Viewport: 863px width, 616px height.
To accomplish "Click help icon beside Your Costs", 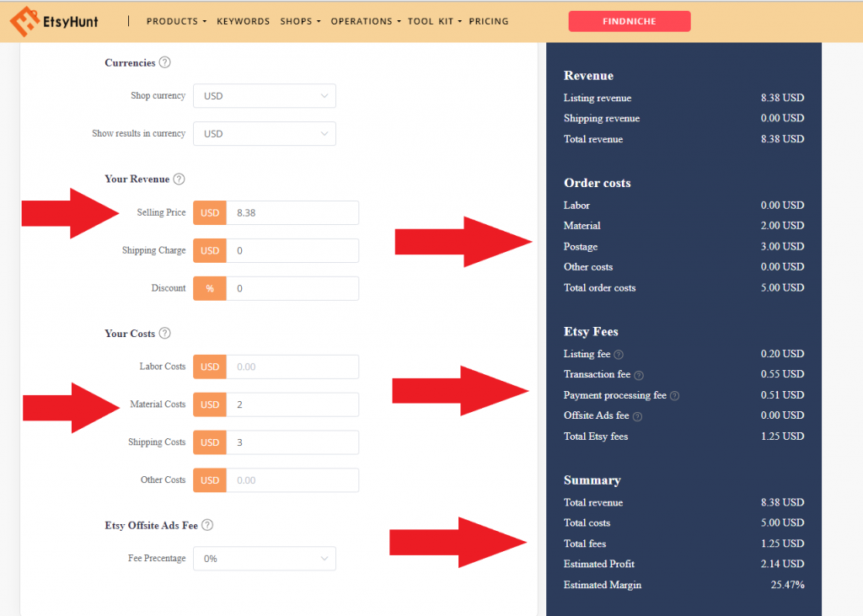I will click(x=164, y=334).
